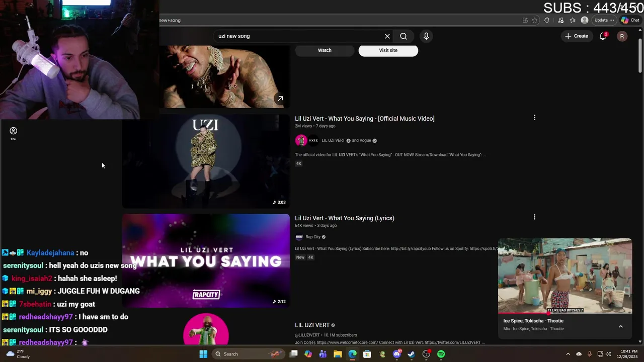The image size is (644, 362).
Task: Open Copilot from the taskbar
Action: coord(308,354)
